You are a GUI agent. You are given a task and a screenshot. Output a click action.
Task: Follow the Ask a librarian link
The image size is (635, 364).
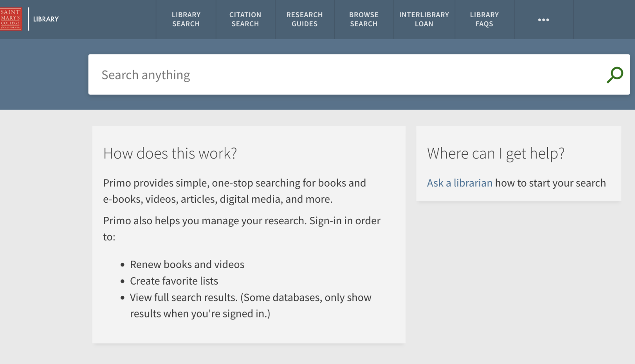pyautogui.click(x=459, y=183)
